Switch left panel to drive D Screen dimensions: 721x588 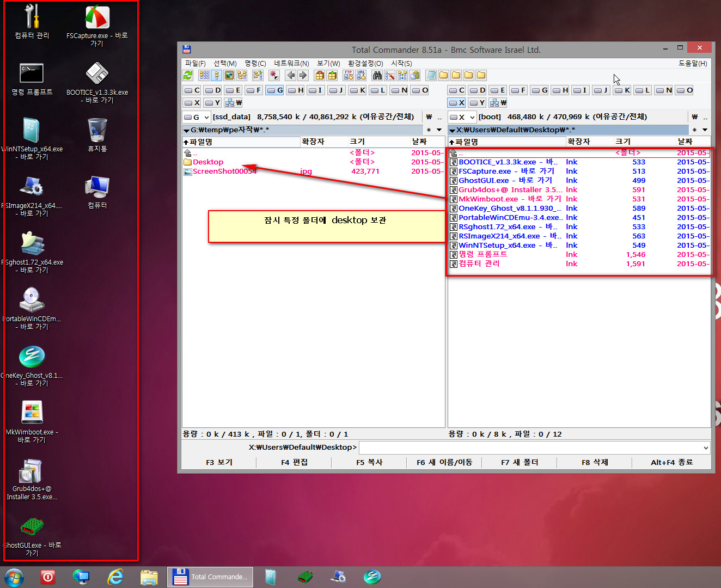[x=213, y=90]
